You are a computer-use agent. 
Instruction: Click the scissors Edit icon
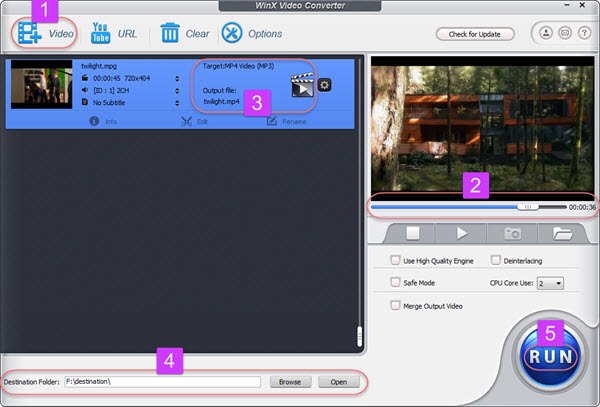186,121
